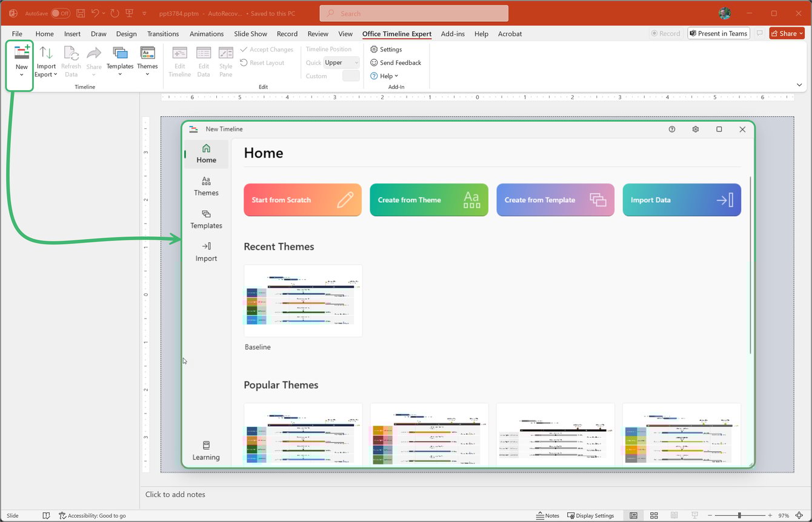
Task: Open the gear settings in the New Timeline dialog
Action: 695,129
